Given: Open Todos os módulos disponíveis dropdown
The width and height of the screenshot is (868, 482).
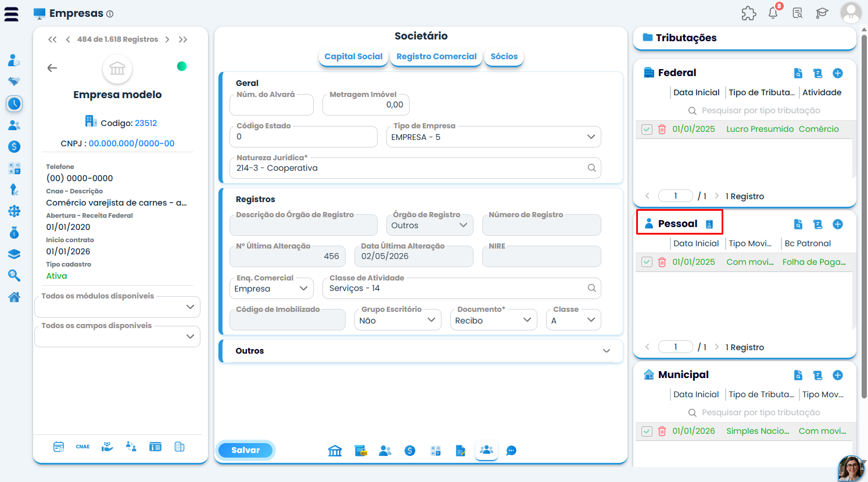Looking at the screenshot, I should click(x=117, y=307).
